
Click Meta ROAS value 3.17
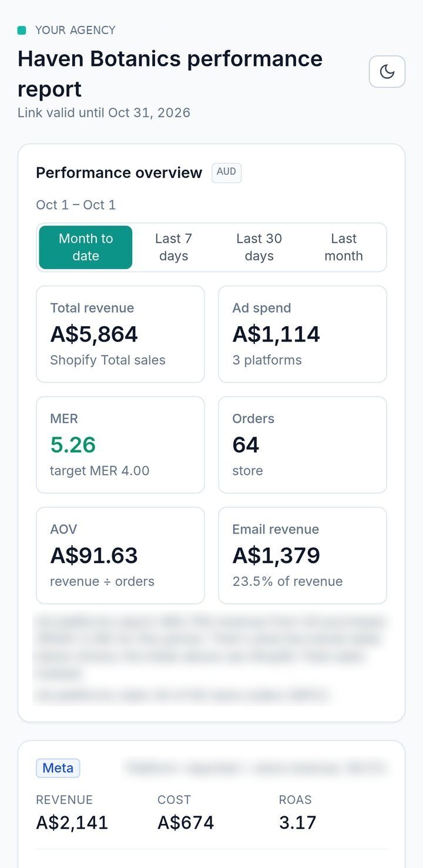(x=298, y=823)
